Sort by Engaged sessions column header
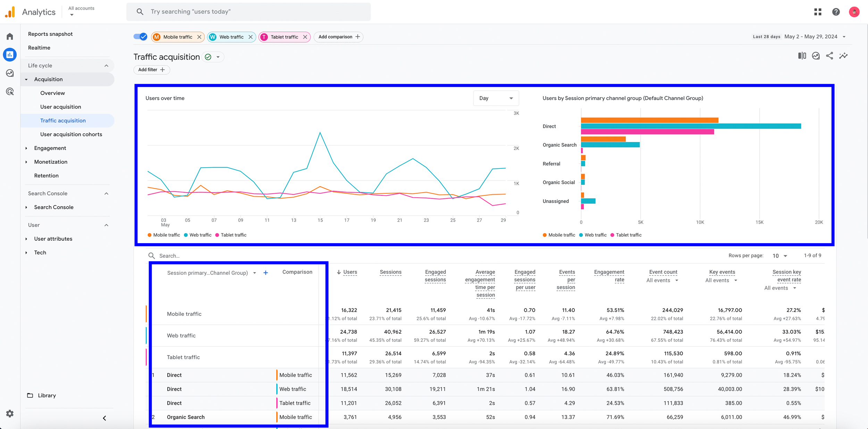Image resolution: width=868 pixels, height=429 pixels. (x=435, y=276)
